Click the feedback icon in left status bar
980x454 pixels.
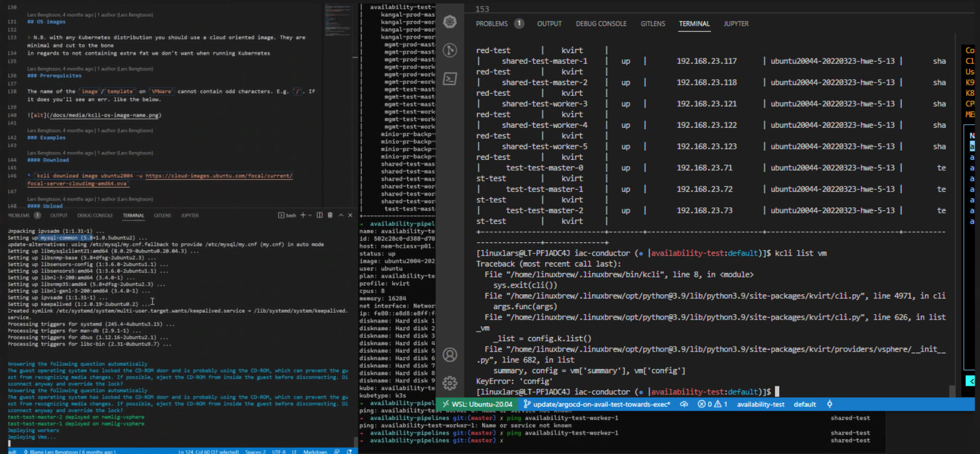[337, 451]
